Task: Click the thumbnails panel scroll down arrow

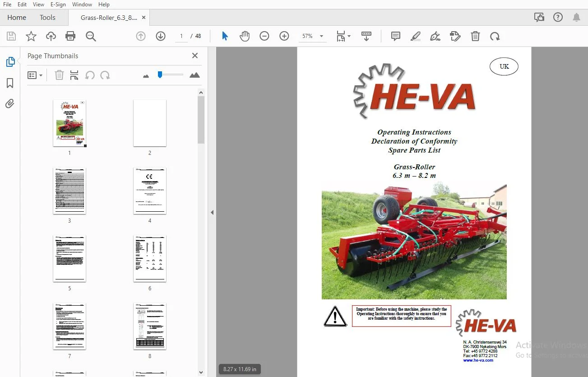Action: tap(201, 372)
